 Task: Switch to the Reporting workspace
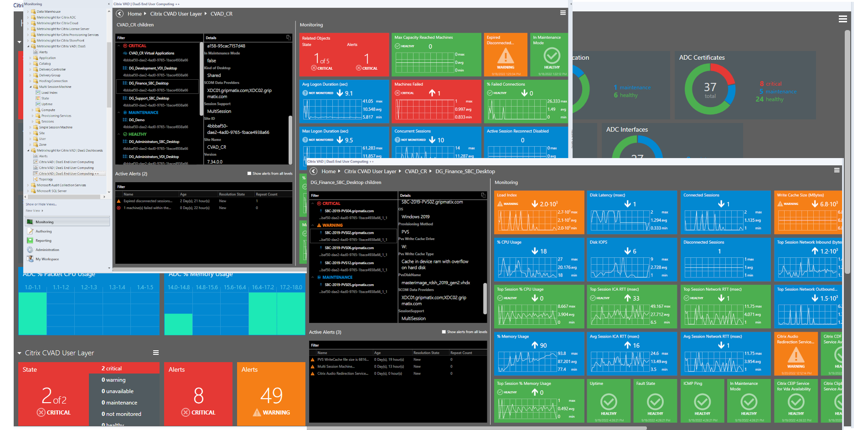pos(67,241)
